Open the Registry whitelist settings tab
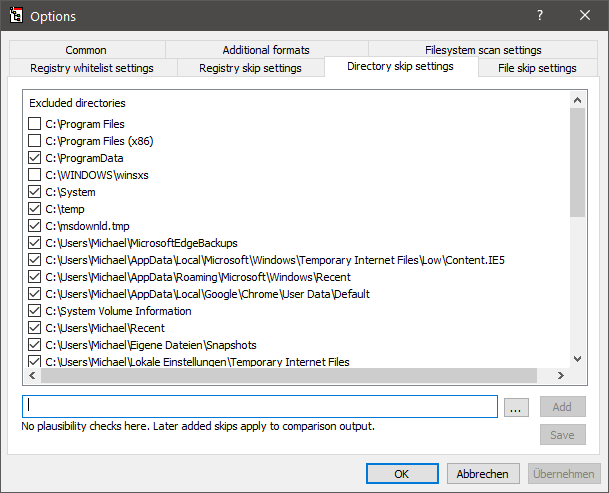 [x=92, y=68]
